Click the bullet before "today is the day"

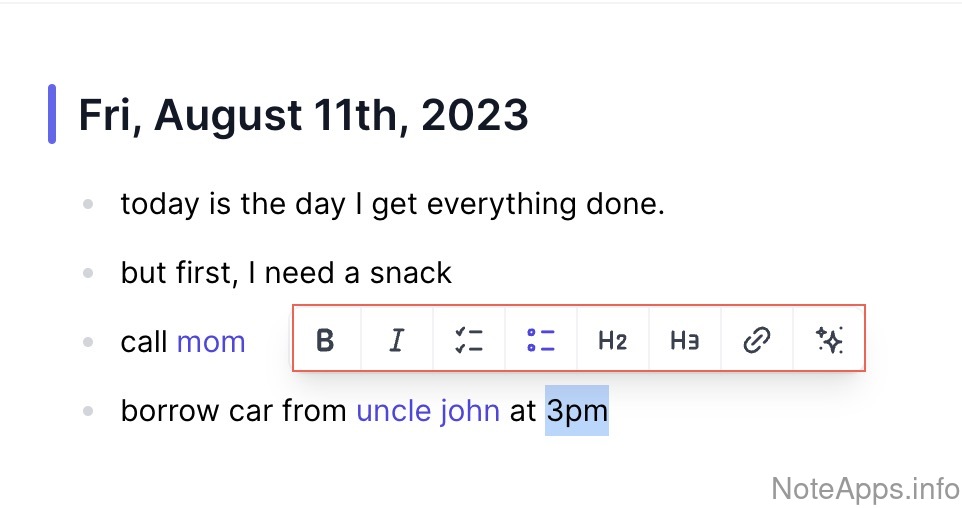click(89, 204)
